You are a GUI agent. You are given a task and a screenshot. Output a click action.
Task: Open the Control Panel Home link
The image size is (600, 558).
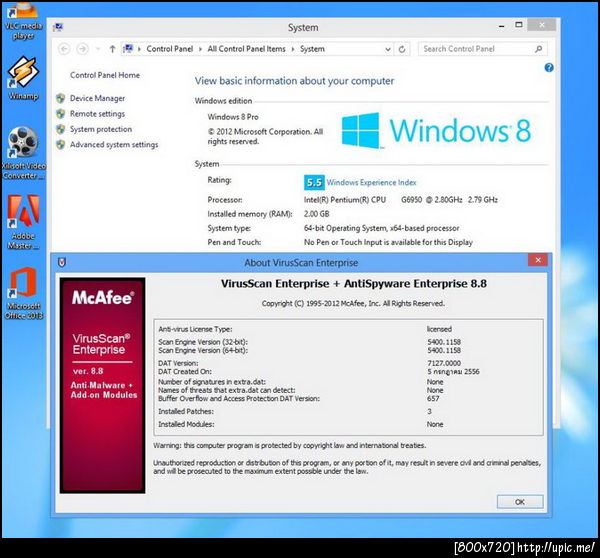[105, 75]
